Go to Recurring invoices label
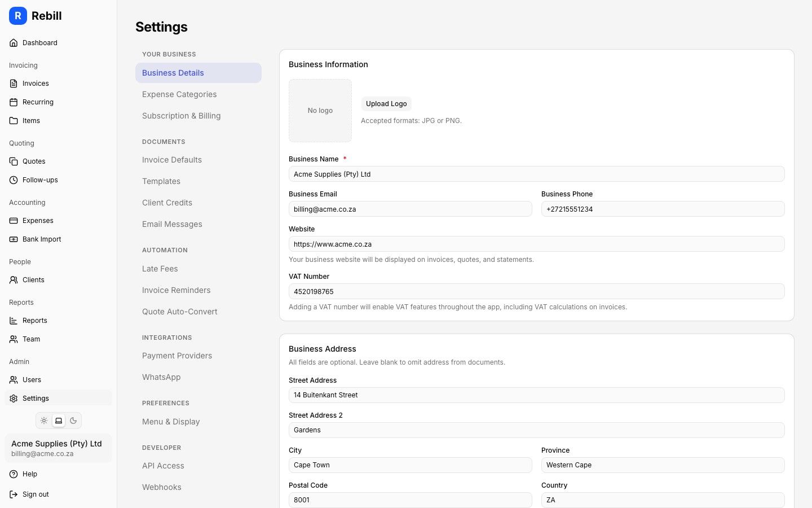Screen dimensions: 812x508 coord(38,102)
